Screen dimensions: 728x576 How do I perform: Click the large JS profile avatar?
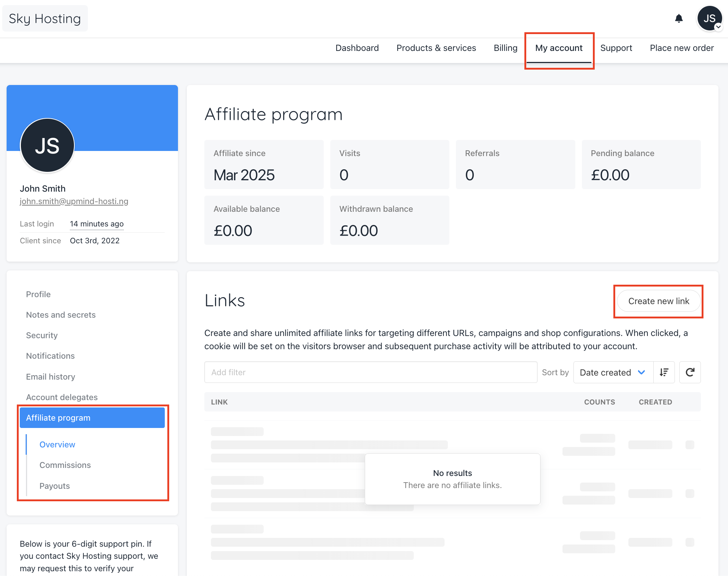pyautogui.click(x=47, y=145)
